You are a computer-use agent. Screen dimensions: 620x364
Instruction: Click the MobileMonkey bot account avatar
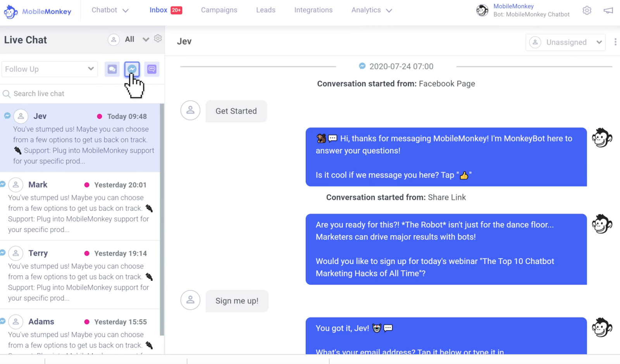pyautogui.click(x=482, y=10)
